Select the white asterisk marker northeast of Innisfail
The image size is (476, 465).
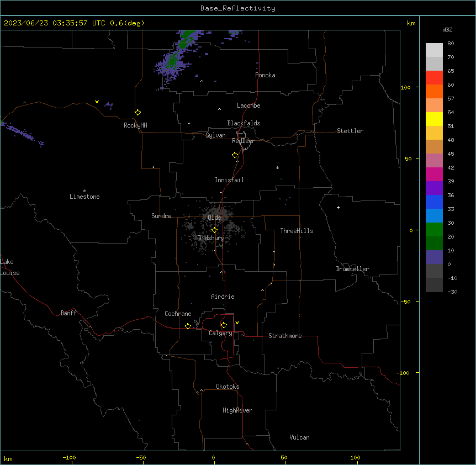[277, 167]
